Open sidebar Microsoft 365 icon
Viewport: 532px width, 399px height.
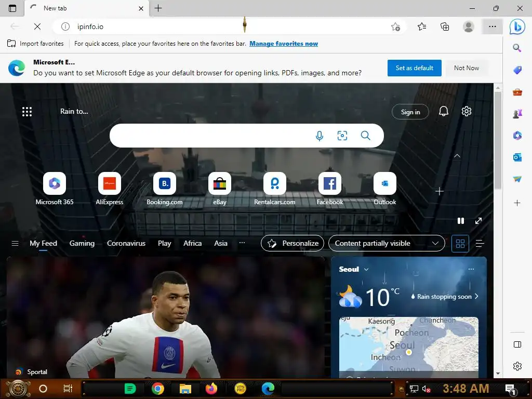coord(517,136)
